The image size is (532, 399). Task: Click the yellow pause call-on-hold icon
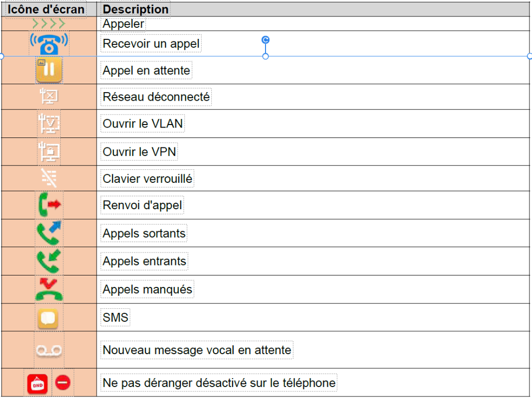[x=49, y=70]
